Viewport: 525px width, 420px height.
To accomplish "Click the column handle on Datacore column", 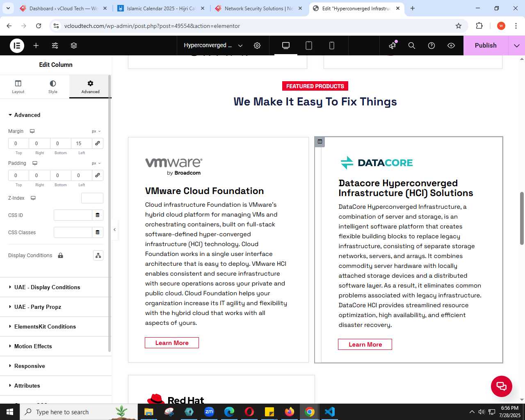I will 320,142.
